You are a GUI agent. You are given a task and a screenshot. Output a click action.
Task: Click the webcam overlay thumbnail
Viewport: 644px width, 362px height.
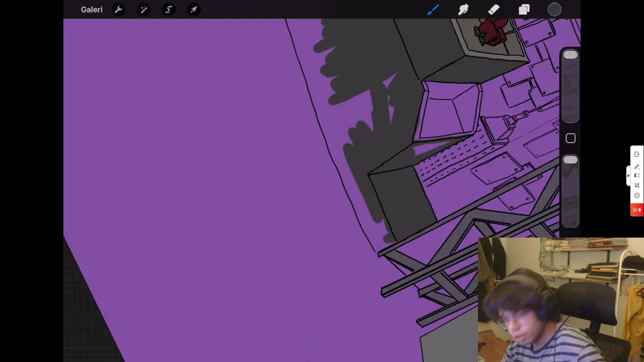[560, 300]
